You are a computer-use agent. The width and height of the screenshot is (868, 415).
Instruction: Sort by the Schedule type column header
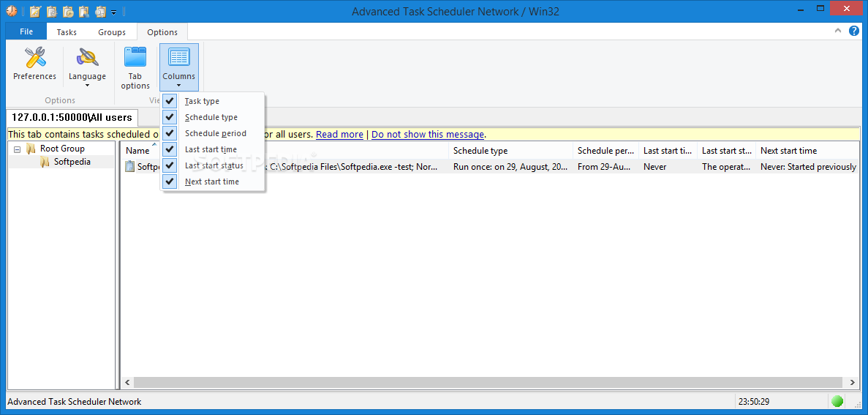pos(510,151)
